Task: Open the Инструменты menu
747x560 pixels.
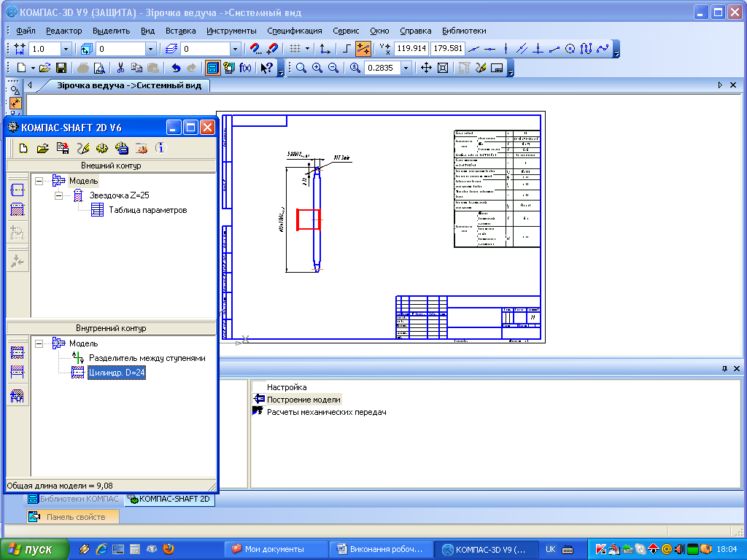Action: pos(231,31)
